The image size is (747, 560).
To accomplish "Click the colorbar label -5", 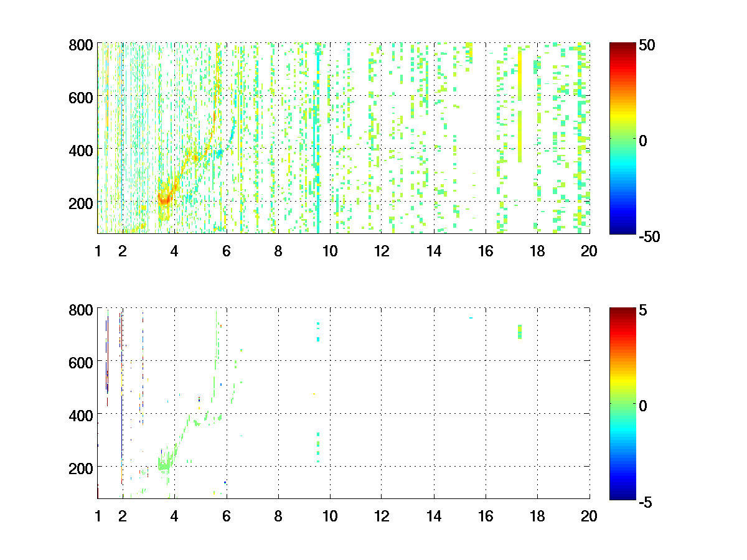I will point(646,501).
